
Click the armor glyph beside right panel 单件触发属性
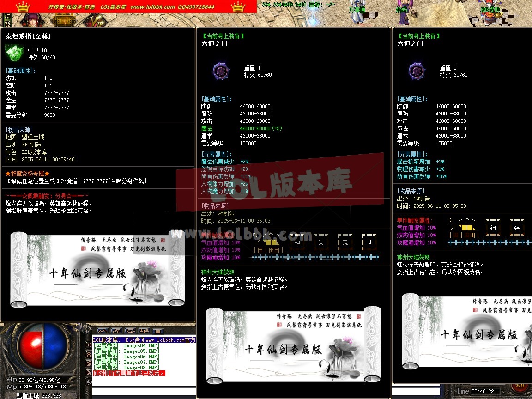point(464,228)
